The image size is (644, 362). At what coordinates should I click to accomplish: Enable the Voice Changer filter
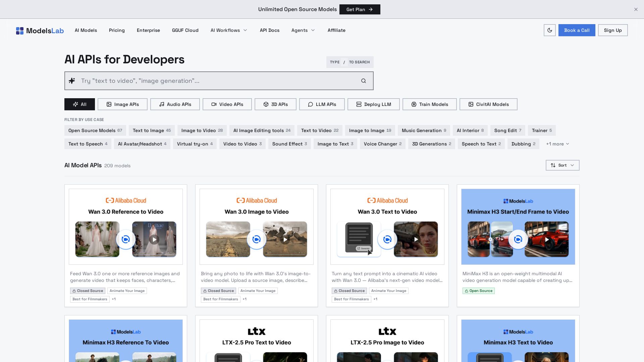click(x=383, y=144)
